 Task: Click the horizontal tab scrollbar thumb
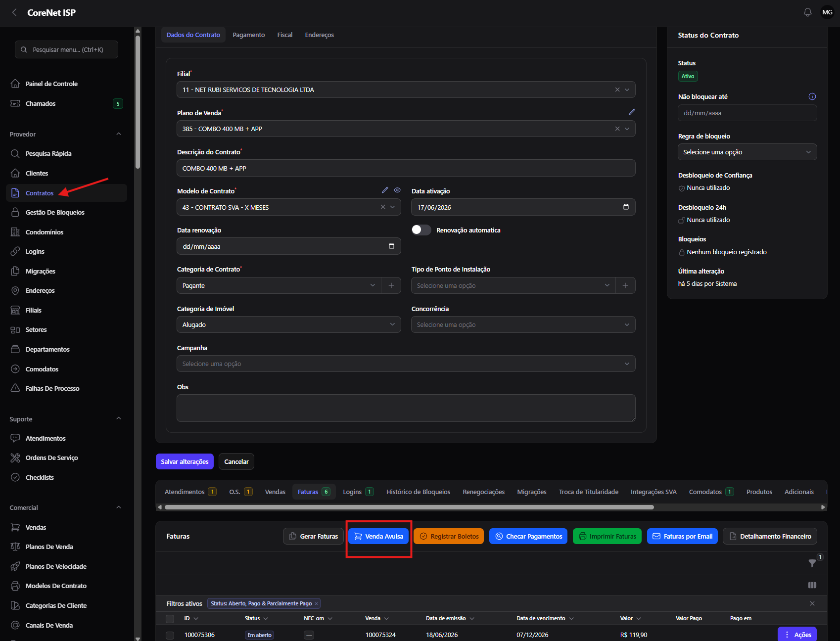click(409, 507)
